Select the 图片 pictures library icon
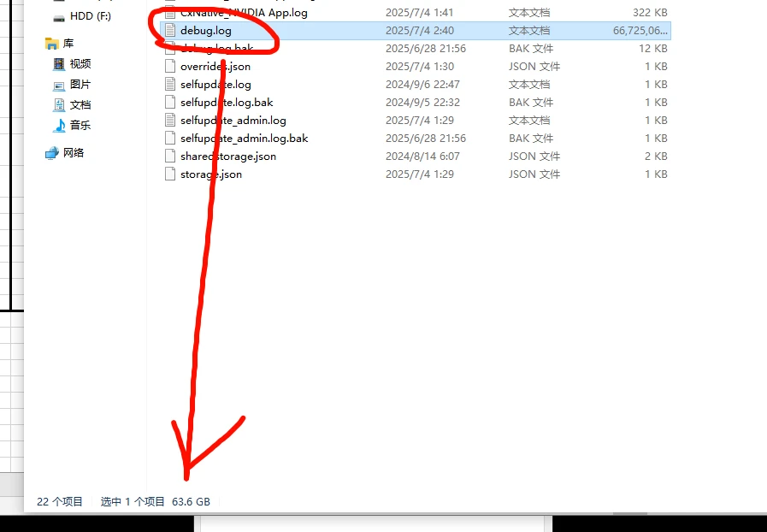Image resolution: width=767 pixels, height=532 pixels. [59, 85]
